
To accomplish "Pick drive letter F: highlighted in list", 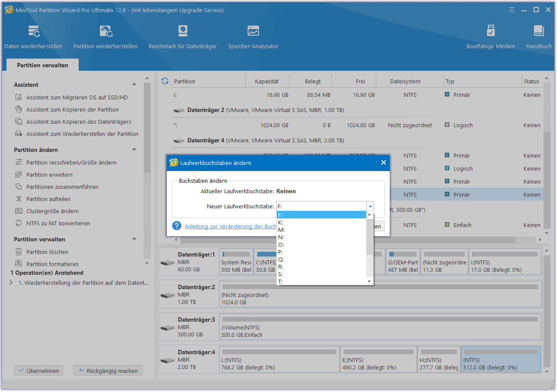I will click(x=322, y=215).
